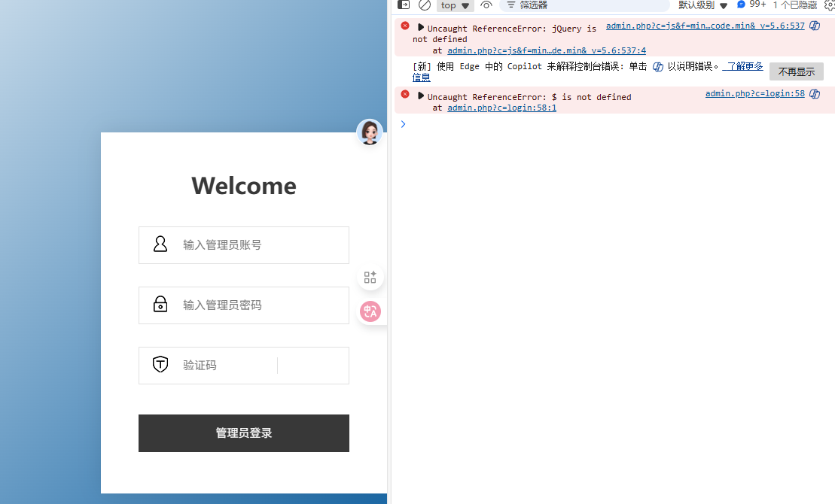Image resolution: width=835 pixels, height=504 pixels.
Task: Click the pink translate floating icon
Action: pos(370,311)
